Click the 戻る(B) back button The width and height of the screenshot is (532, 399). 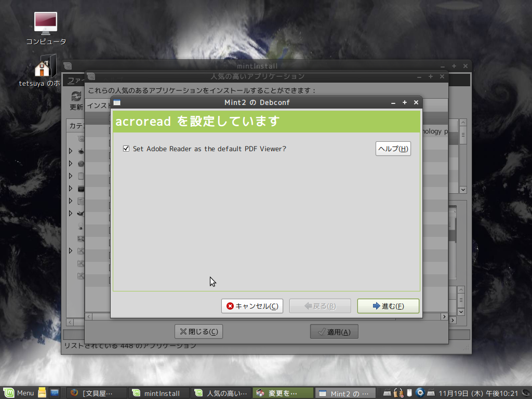tap(320, 306)
